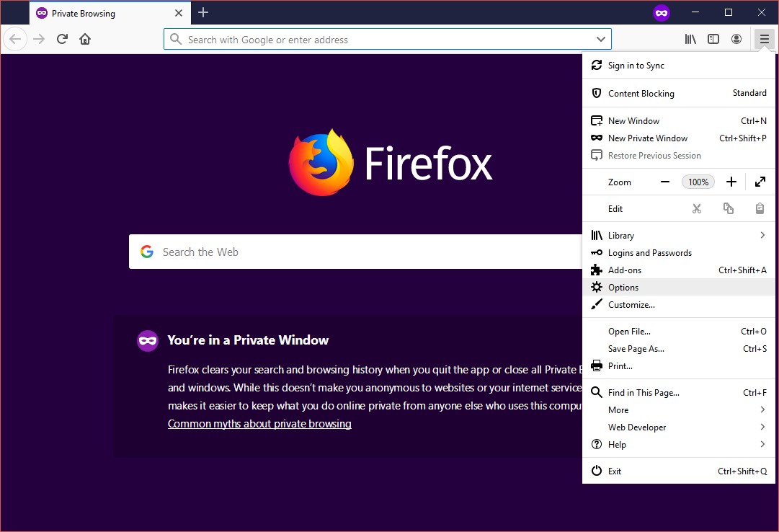Click the forward navigation arrow
The image size is (779, 532).
(39, 39)
